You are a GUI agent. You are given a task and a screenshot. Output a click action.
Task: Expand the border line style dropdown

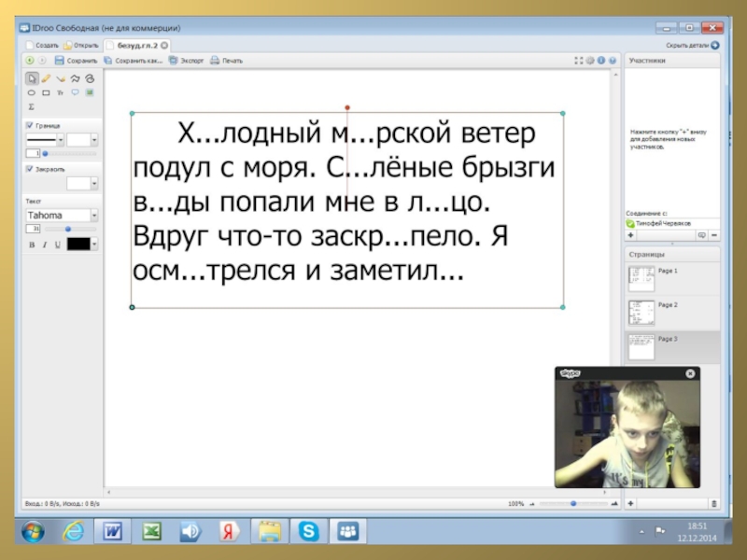pos(61,139)
